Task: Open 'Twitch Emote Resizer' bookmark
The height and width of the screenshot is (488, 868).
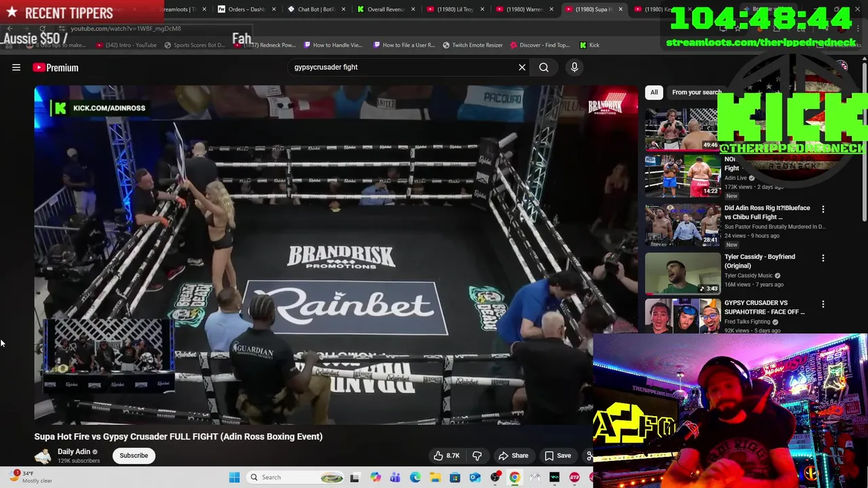Action: (x=473, y=45)
